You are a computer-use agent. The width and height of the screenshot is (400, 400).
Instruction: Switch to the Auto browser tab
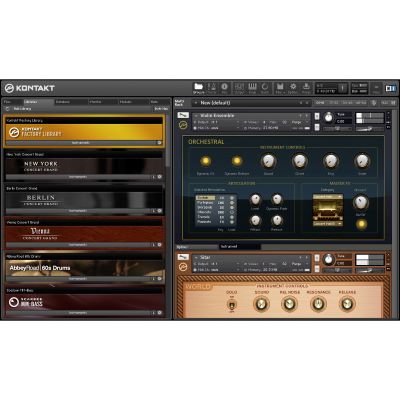[x=159, y=102]
